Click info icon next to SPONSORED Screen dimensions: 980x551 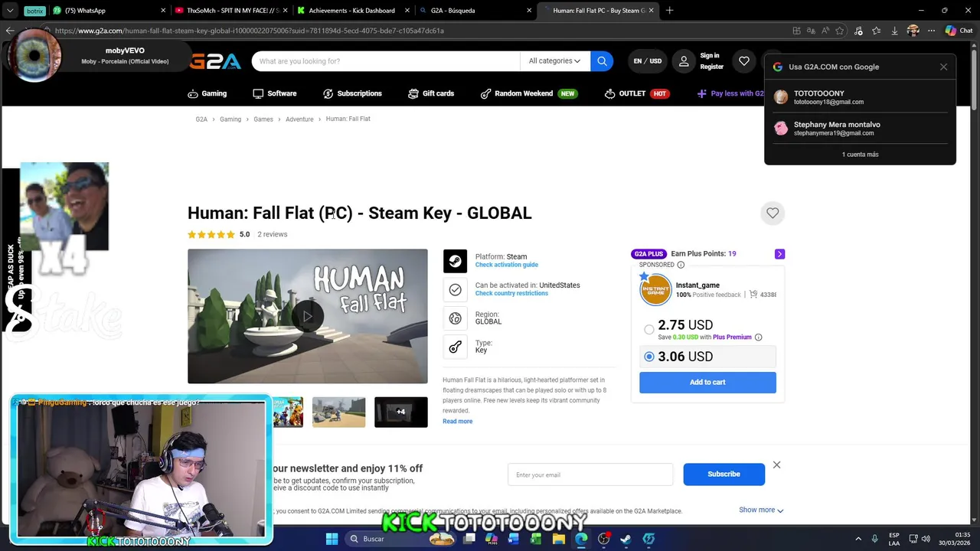click(681, 265)
